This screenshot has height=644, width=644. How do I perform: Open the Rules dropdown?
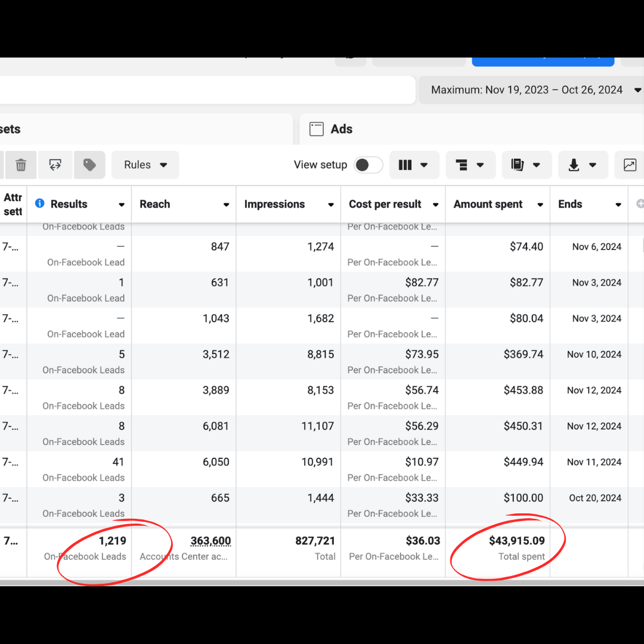145,165
